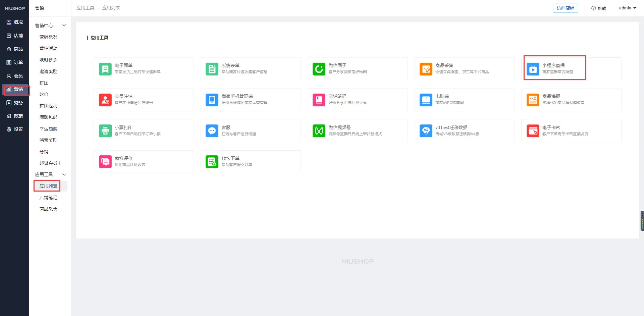Click the 帮助 help link
Image resolution: width=644 pixels, height=316 pixels.
pyautogui.click(x=599, y=8)
